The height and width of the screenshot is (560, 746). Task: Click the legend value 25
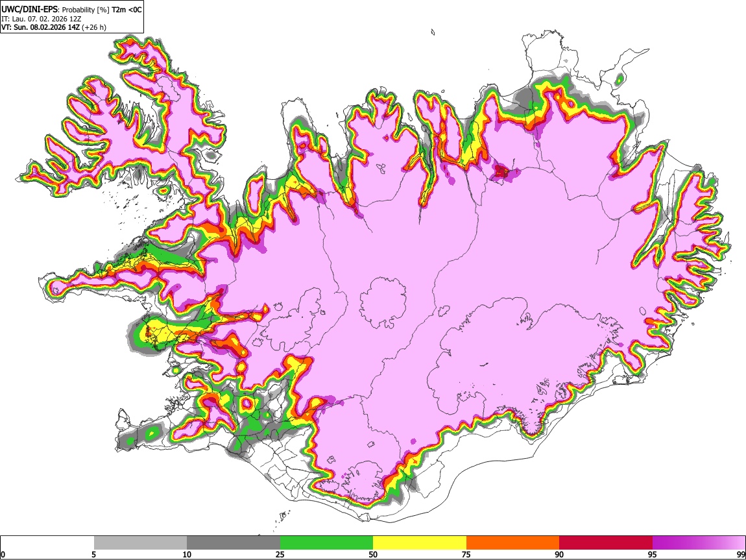pos(280,555)
